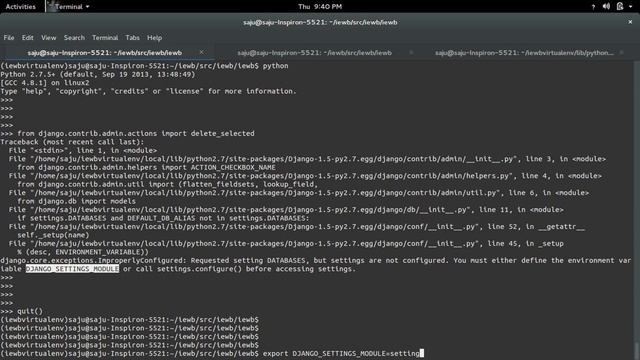The image size is (640, 360).
Task: Open the View menu
Action: tap(49, 38)
